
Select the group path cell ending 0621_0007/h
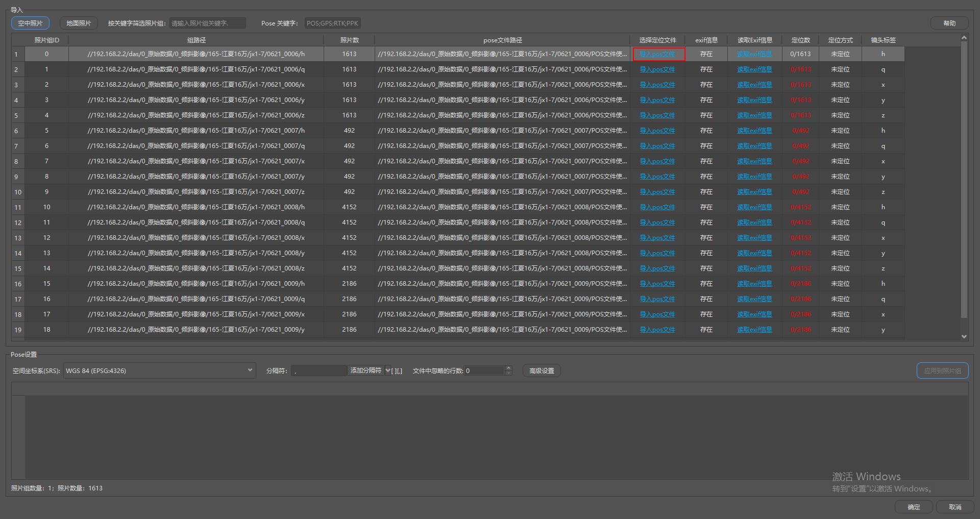(x=196, y=131)
